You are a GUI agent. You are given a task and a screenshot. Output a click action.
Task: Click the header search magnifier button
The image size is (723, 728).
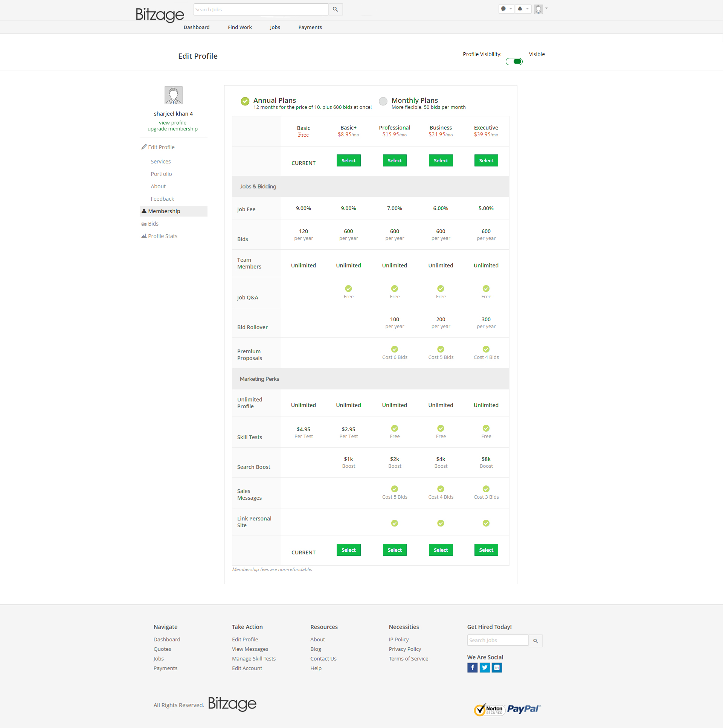[335, 9]
